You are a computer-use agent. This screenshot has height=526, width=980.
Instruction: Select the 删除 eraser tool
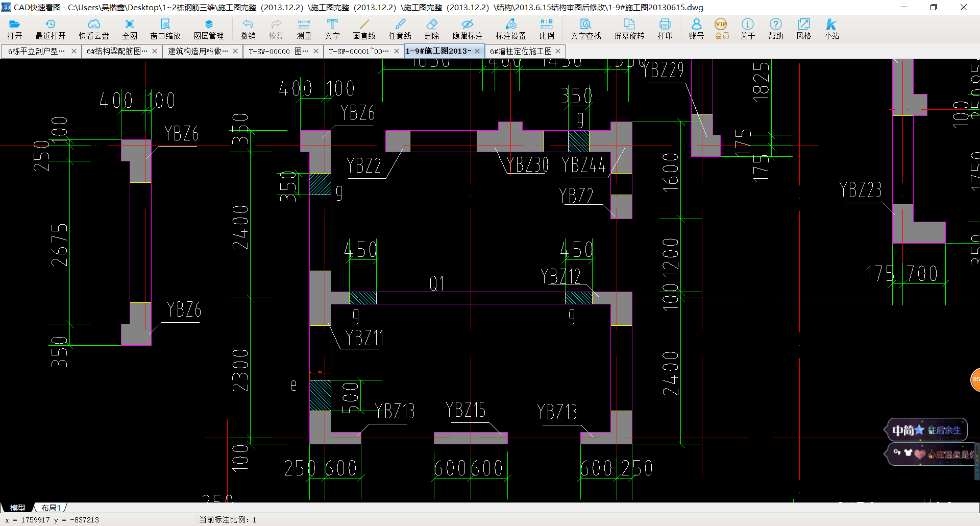(x=432, y=29)
